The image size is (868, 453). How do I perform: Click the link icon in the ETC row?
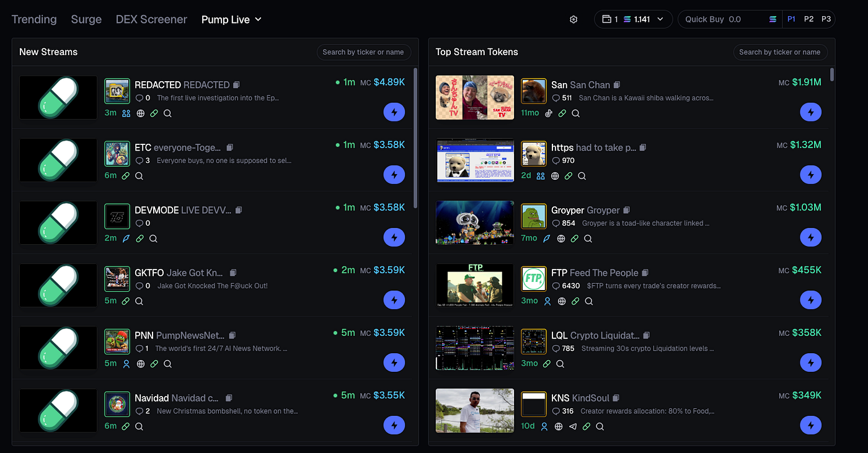coord(126,176)
